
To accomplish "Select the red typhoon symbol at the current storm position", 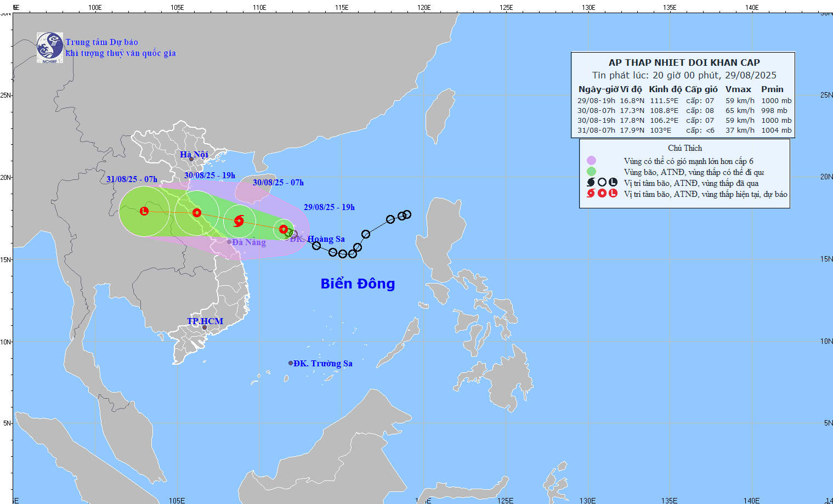I will click(283, 230).
